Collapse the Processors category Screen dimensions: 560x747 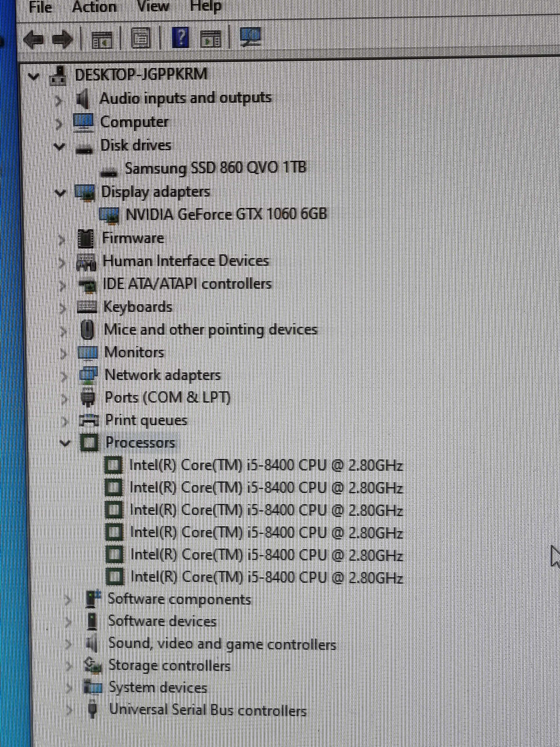[x=65, y=443]
